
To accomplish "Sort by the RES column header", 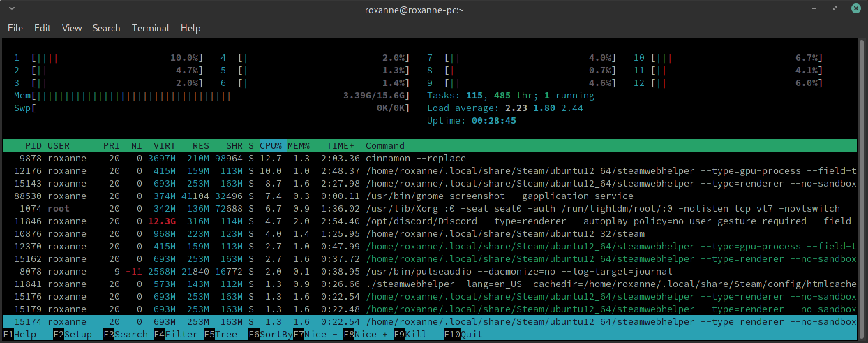I will tap(201, 146).
